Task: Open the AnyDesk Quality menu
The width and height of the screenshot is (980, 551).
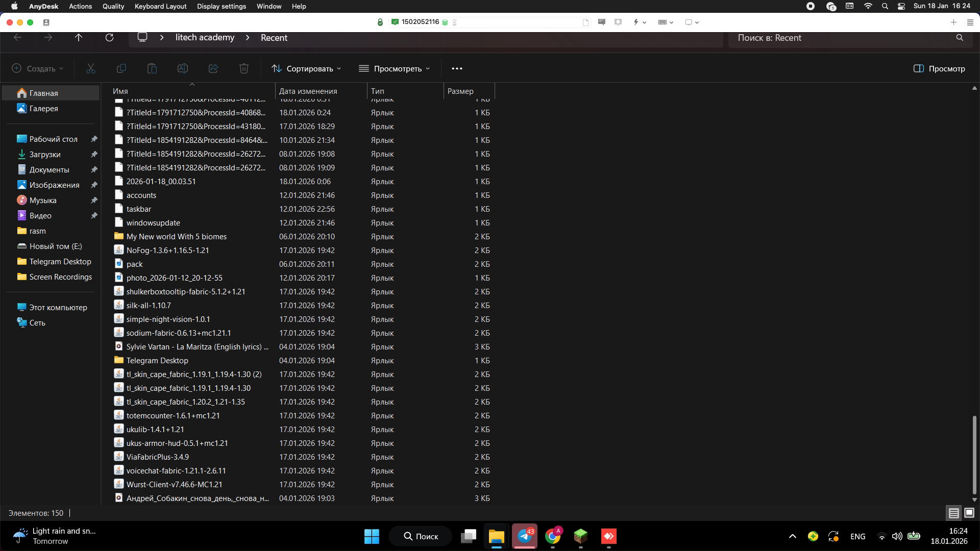Action: tap(113, 6)
